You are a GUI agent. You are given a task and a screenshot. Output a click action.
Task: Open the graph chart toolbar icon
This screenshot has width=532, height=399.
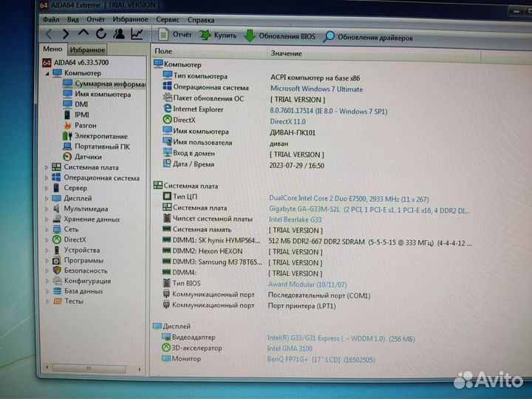click(137, 34)
